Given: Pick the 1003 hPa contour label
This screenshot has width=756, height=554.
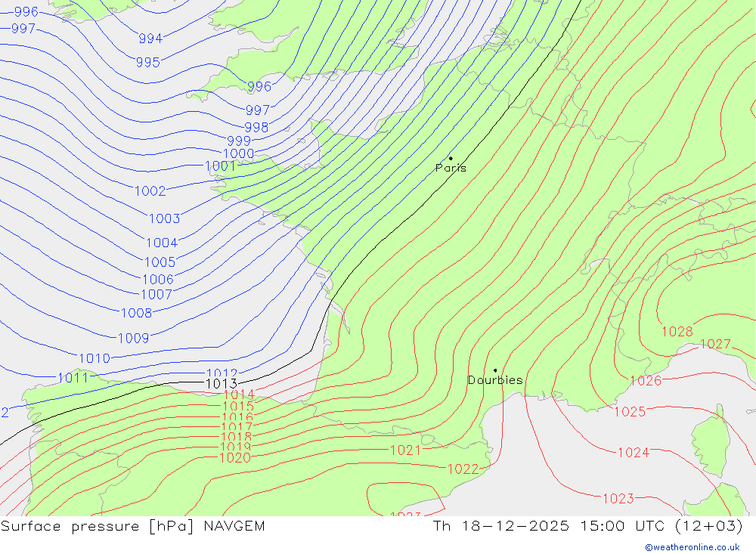Looking at the screenshot, I should (x=164, y=218).
